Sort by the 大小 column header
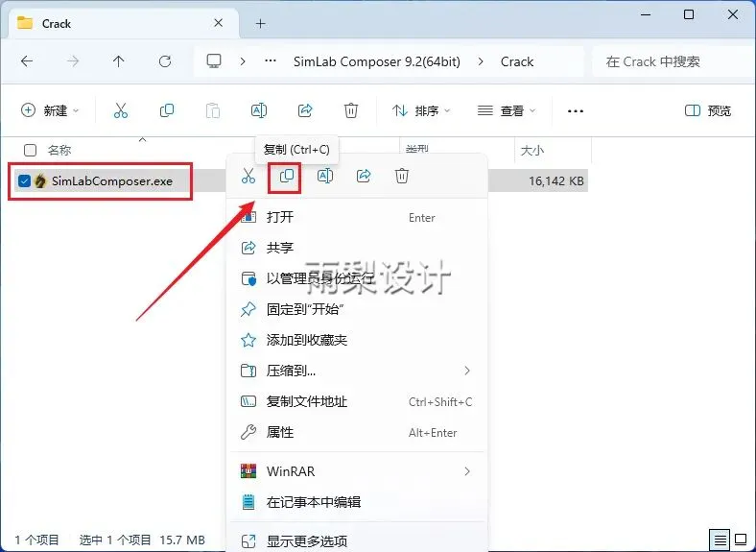The height and width of the screenshot is (552, 756). pyautogui.click(x=532, y=151)
